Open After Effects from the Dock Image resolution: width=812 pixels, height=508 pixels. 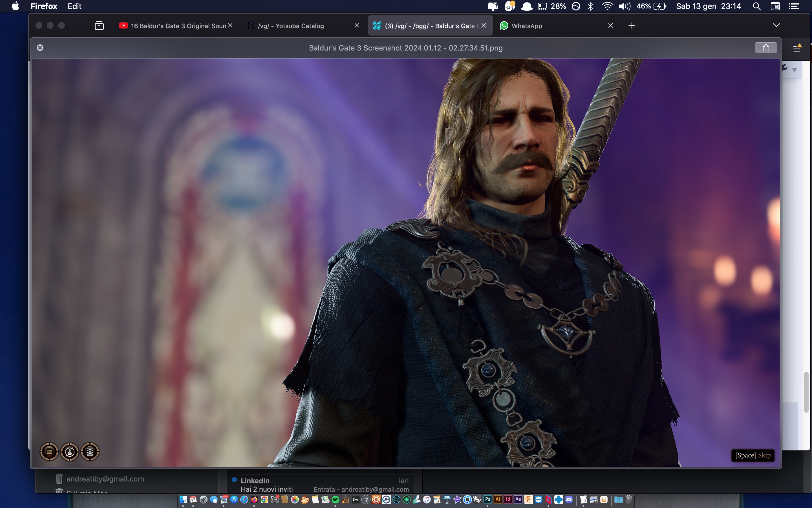pos(518,499)
